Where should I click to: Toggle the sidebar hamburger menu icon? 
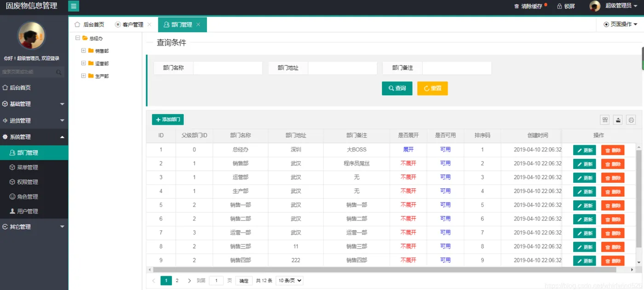click(x=74, y=6)
